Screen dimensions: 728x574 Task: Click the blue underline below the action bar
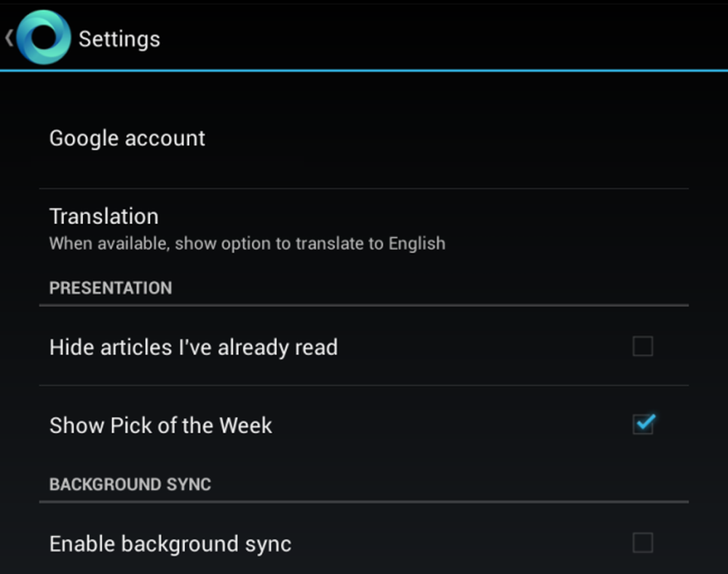(x=364, y=71)
